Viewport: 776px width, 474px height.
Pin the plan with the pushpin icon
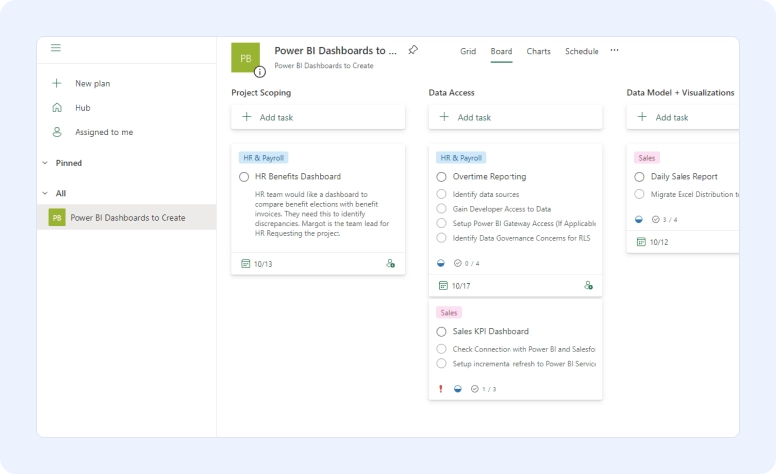pyautogui.click(x=413, y=50)
